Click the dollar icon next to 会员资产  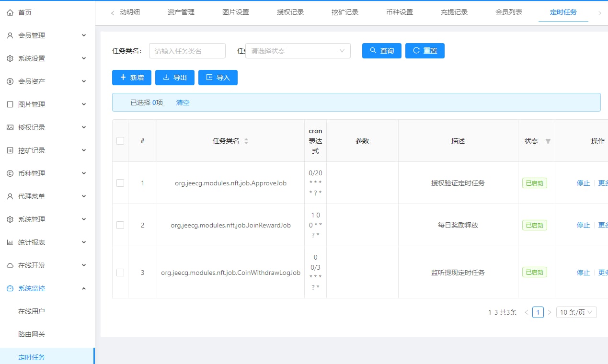[10, 81]
